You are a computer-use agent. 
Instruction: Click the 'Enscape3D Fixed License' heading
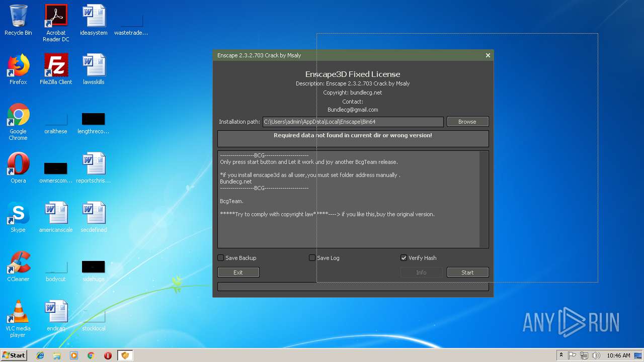[x=353, y=74]
